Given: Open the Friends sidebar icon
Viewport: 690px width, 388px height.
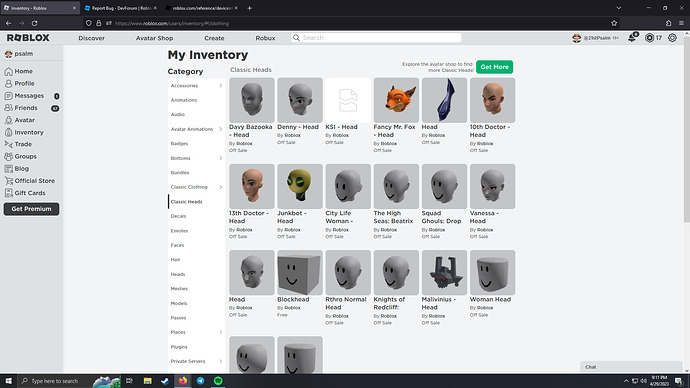Looking at the screenshot, I should [8, 108].
